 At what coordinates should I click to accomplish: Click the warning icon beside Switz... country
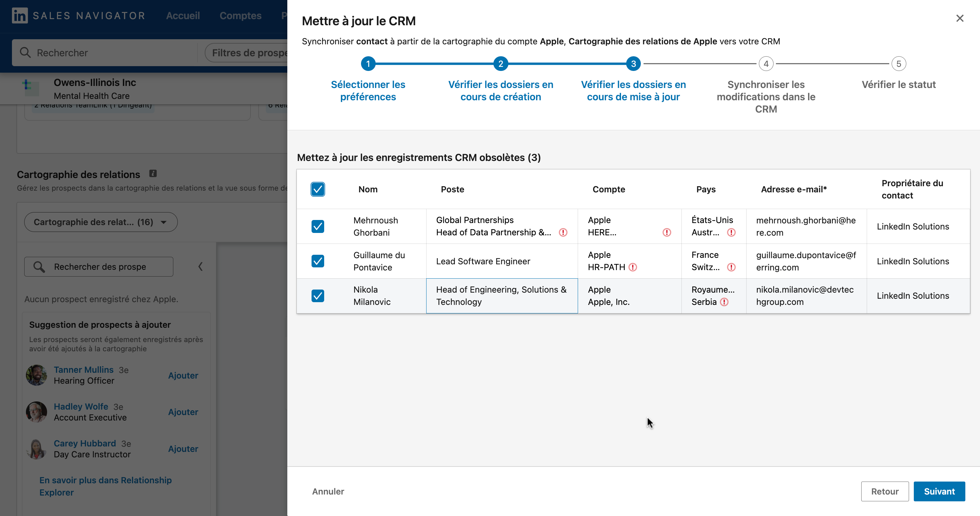click(x=731, y=267)
